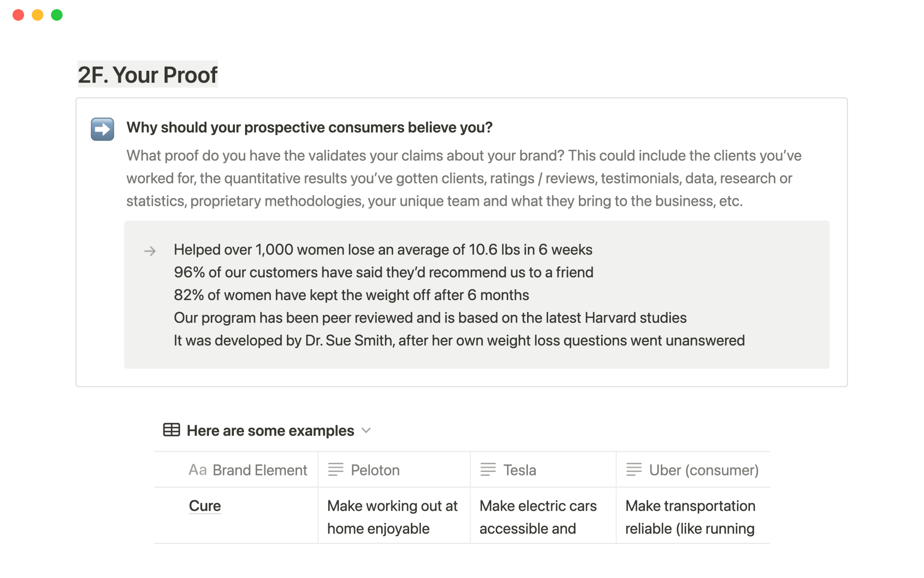This screenshot has height=578, width=924.
Task: Click the Peloton cell about working out
Action: (393, 517)
